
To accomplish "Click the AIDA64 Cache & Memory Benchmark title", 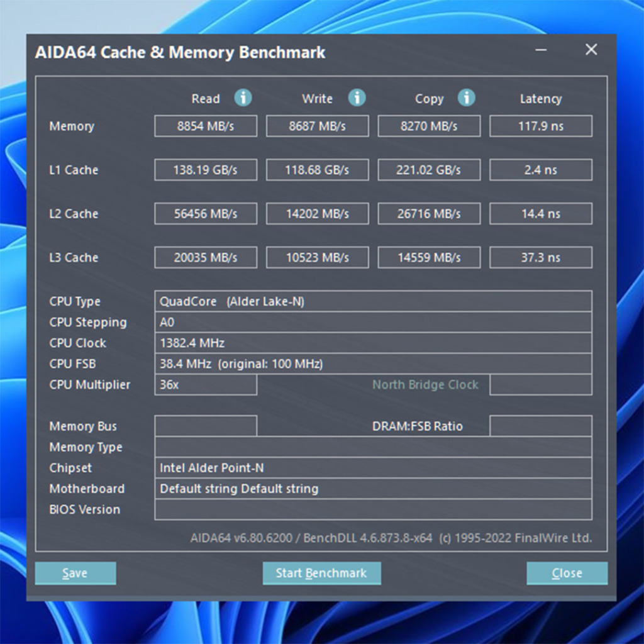I will [x=180, y=53].
